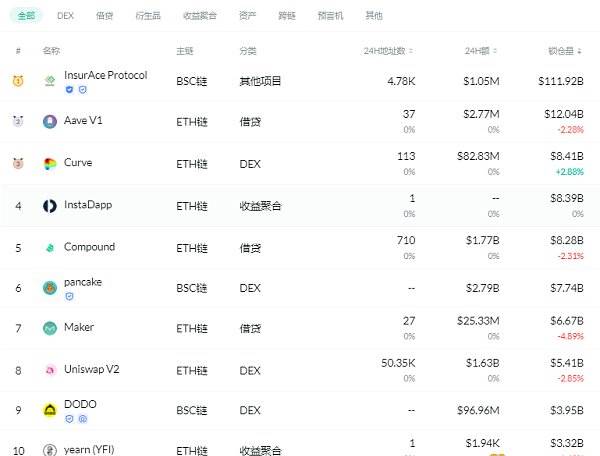Screen dimensions: 600x456
Task: Click the 名称 column header
Action: pos(51,51)
